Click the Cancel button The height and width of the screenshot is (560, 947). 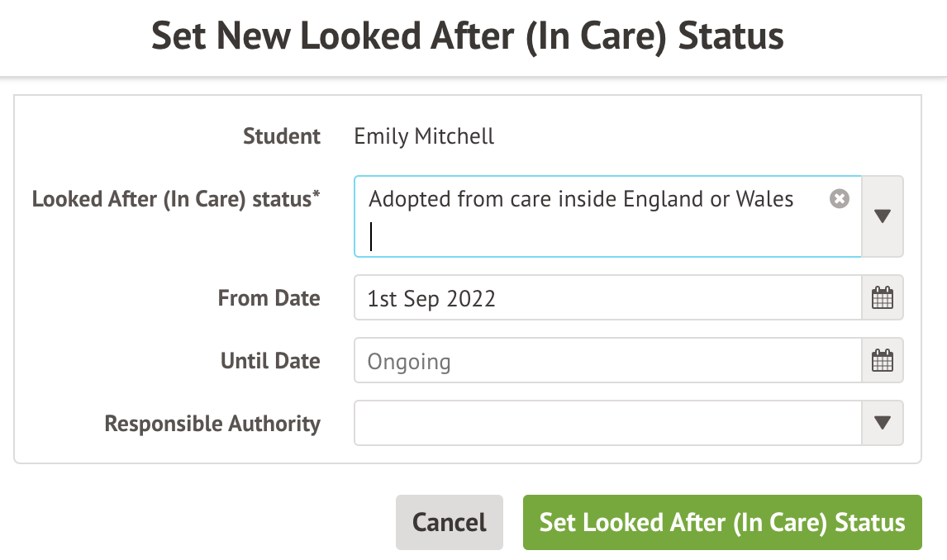coord(450,522)
